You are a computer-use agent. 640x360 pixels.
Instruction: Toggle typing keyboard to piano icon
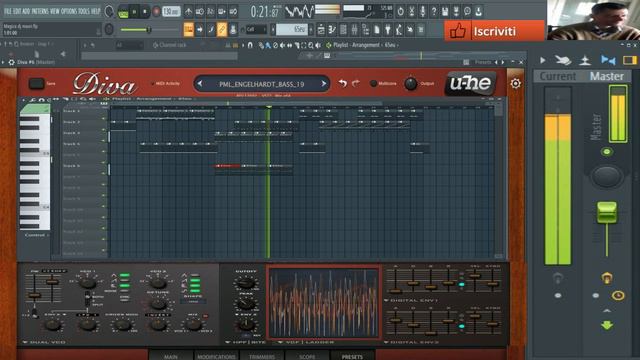tap(189, 29)
